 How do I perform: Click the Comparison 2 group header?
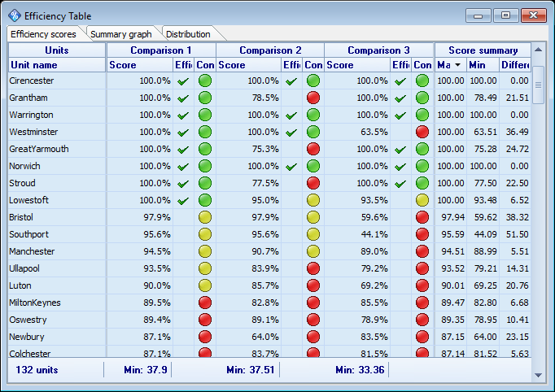(270, 50)
